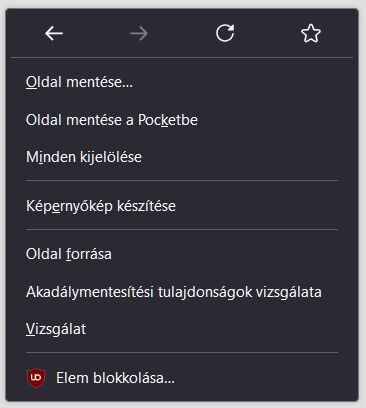Bookmark this page with the star icon

click(311, 33)
